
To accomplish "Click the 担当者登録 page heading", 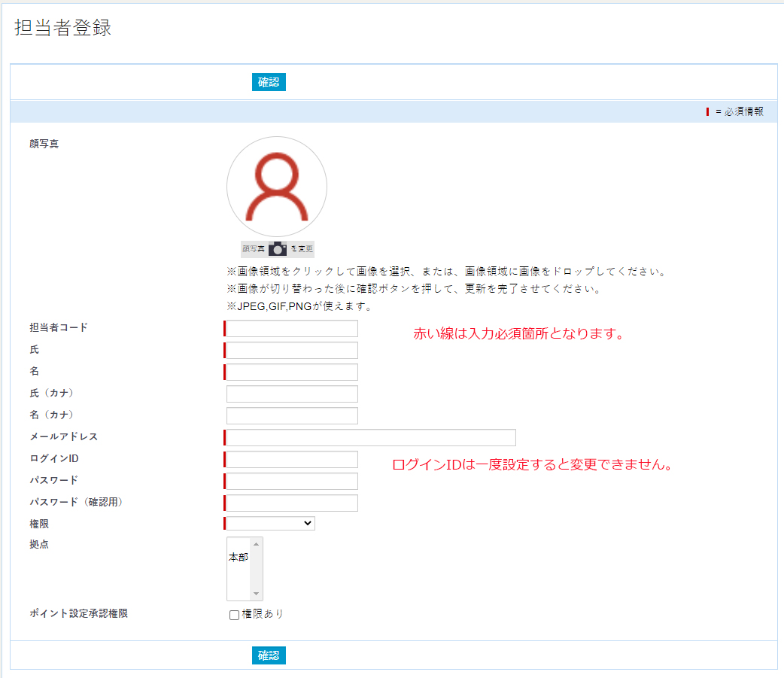I will [x=63, y=28].
